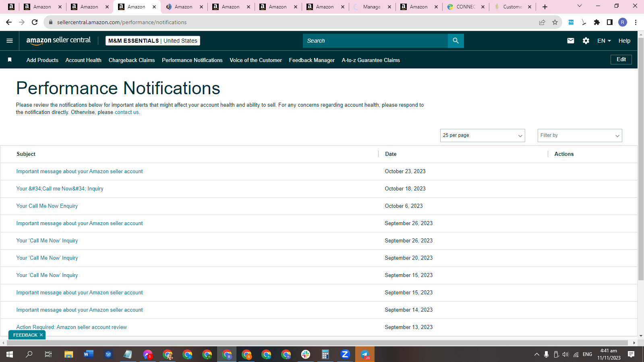Viewport: 644px width, 362px height.
Task: Click the Date column header
Action: point(391,154)
